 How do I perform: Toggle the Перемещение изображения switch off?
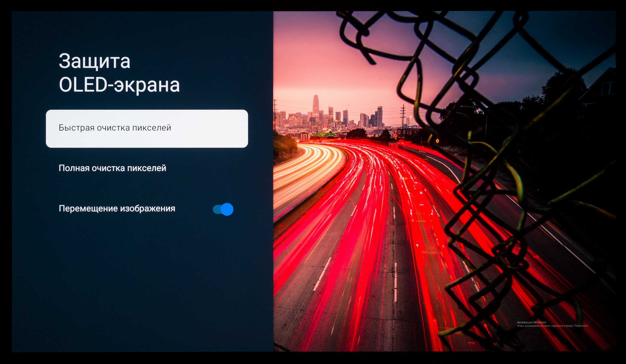pyautogui.click(x=223, y=209)
